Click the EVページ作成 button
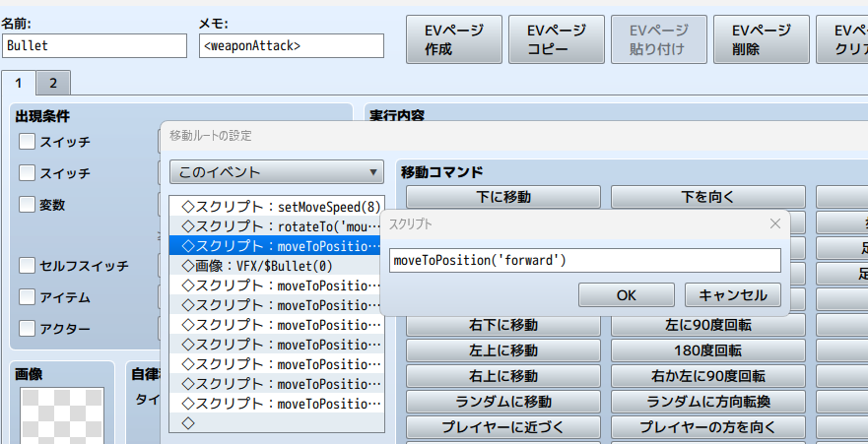Screen dimensions: 868x444 pyautogui.click(x=454, y=39)
